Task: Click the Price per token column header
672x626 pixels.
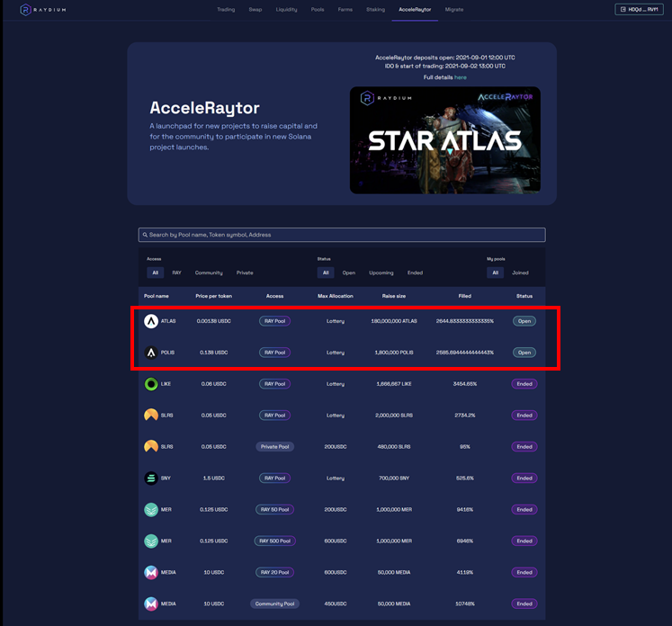Action: pos(214,296)
